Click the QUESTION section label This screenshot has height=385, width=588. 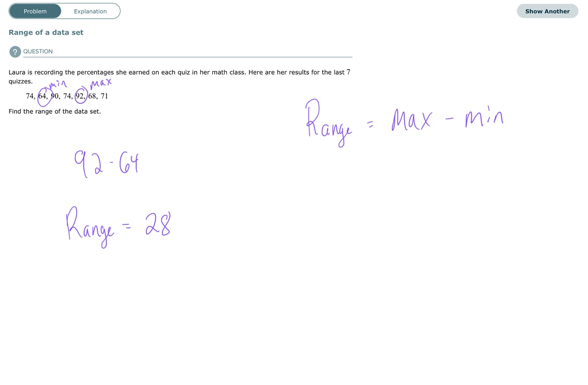tap(38, 51)
